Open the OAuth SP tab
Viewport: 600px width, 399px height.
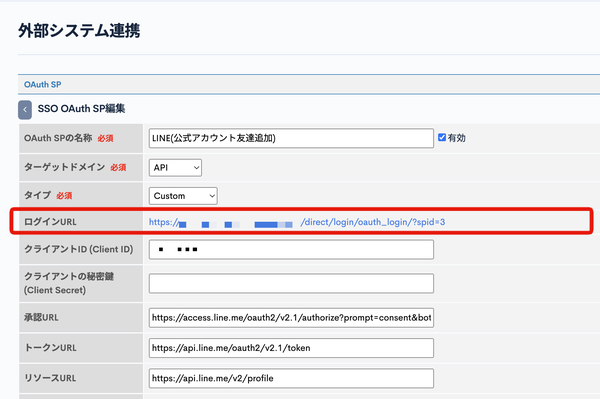(x=42, y=85)
